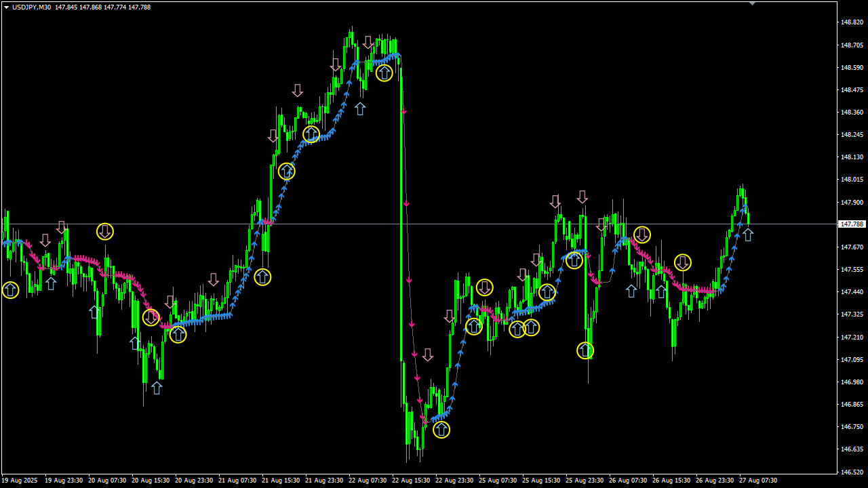Click the USDJPY,M30 chart title text
The image size is (868, 488).
(31, 7)
